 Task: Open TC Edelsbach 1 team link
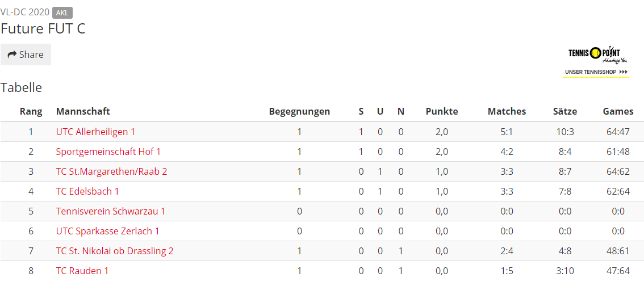point(87,191)
